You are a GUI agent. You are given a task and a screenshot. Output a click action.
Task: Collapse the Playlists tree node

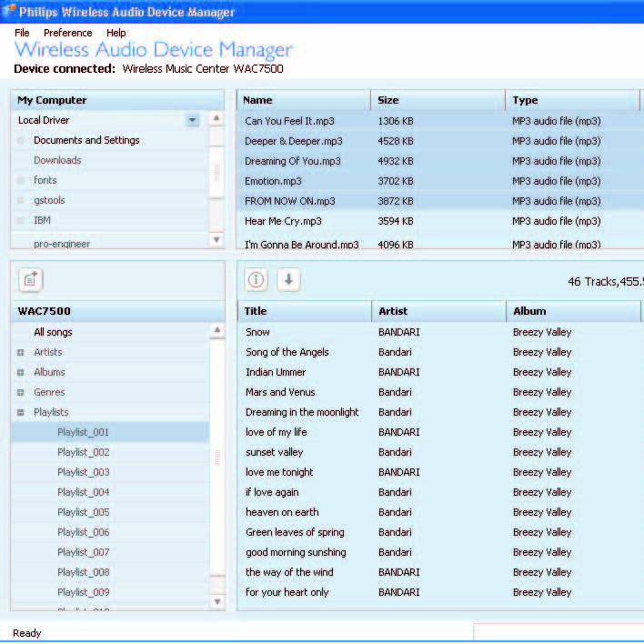(x=21, y=412)
